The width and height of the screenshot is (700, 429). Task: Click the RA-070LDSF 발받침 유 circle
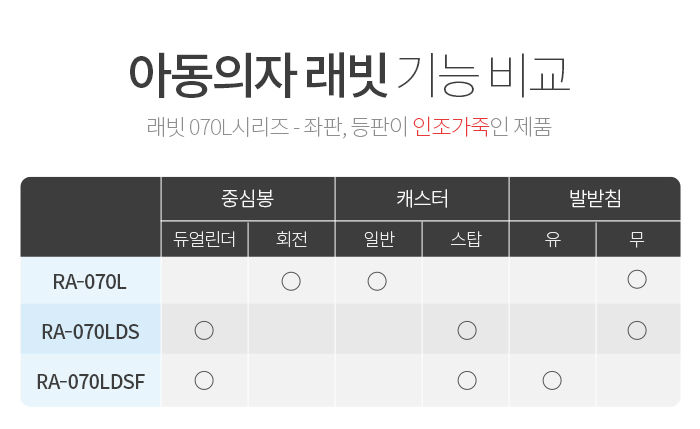[552, 381]
